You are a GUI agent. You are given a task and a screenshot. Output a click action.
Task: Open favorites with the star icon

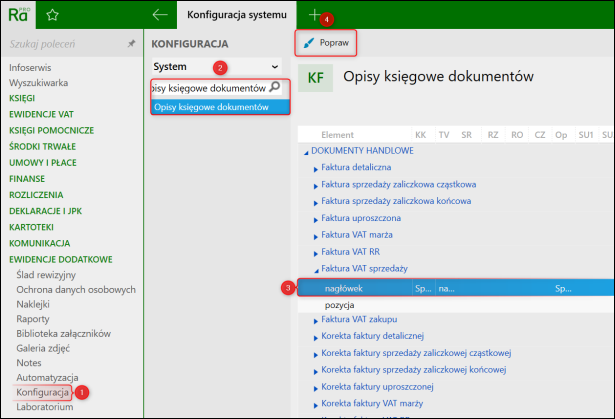click(52, 15)
